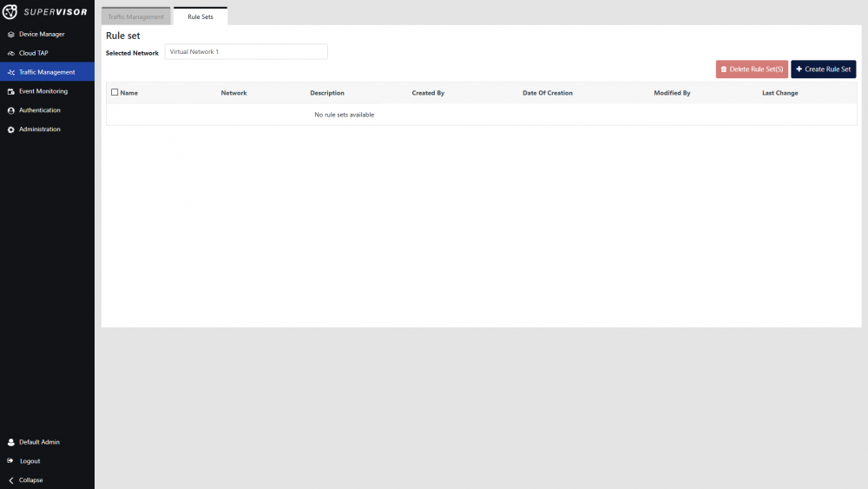Click the Logout arrow icon

[x=11, y=461]
